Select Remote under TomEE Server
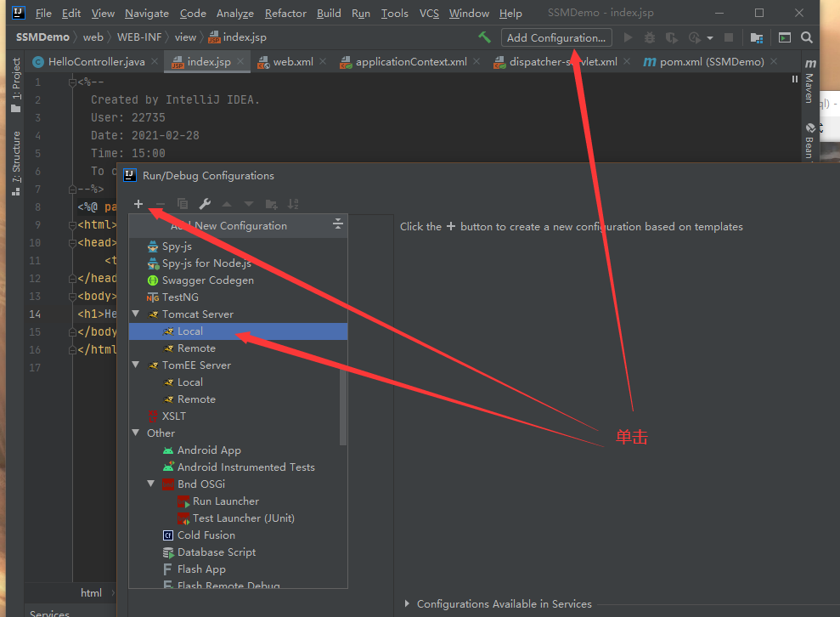Image resolution: width=840 pixels, height=617 pixels. 238,399
